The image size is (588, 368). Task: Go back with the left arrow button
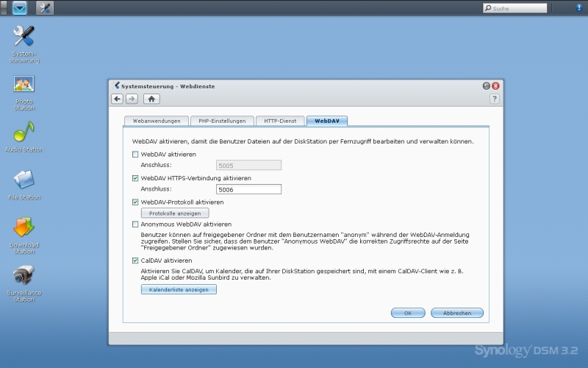[118, 99]
